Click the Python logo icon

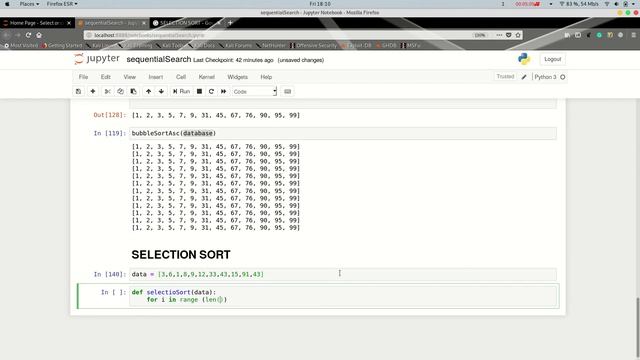coord(524,59)
